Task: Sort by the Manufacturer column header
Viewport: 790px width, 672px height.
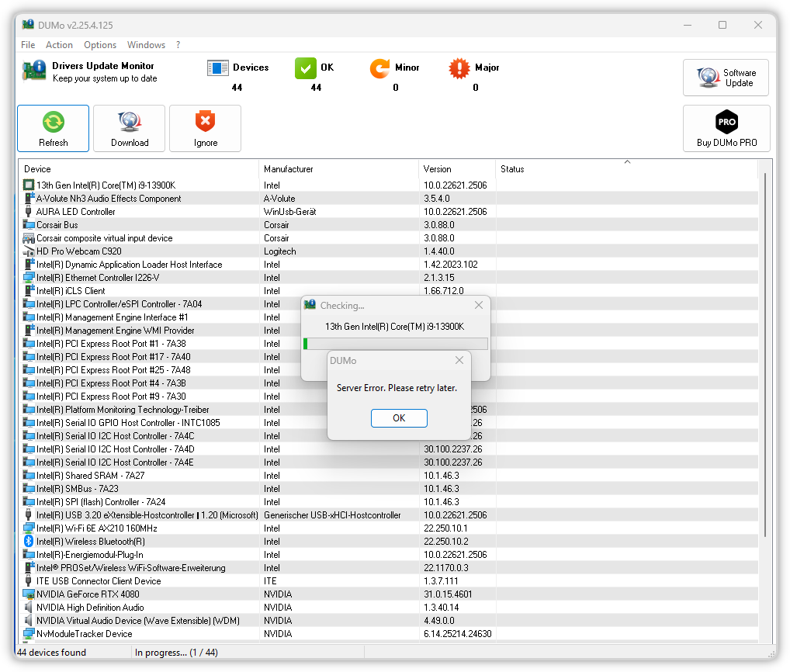Action: 338,169
